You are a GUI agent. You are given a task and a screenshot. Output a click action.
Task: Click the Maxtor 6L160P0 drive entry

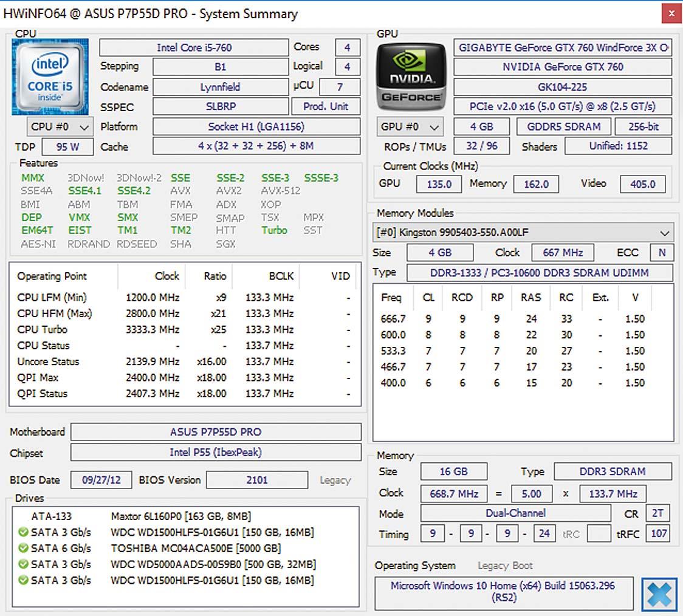pyautogui.click(x=180, y=516)
